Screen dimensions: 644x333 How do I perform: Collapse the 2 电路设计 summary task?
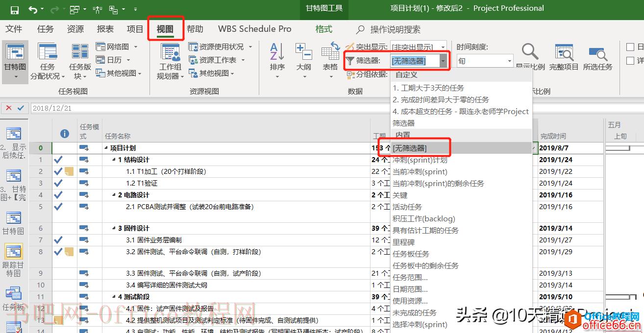click(114, 195)
